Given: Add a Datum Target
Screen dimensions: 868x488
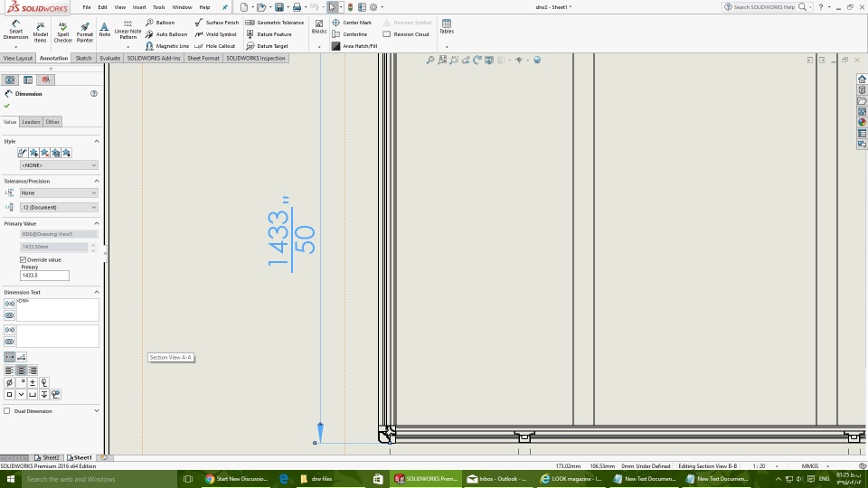Looking at the screenshot, I should (267, 46).
